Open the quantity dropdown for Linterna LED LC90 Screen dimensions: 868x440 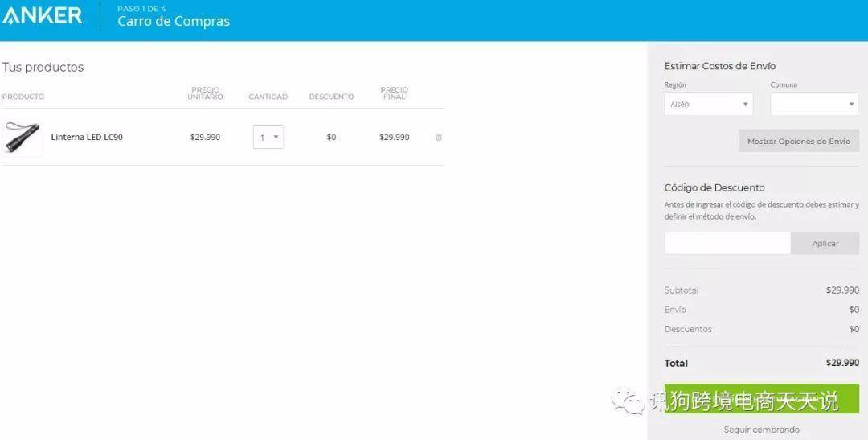pos(268,137)
